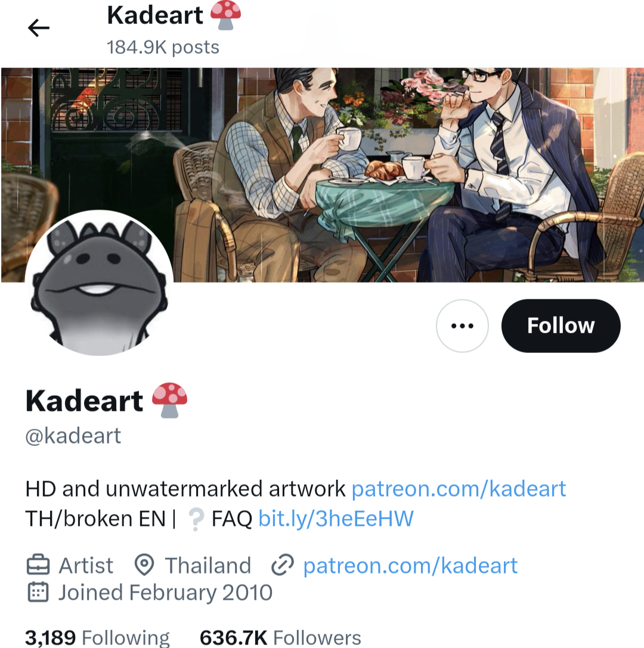Go back using the left arrow
This screenshot has width=644, height=648.
click(x=38, y=28)
